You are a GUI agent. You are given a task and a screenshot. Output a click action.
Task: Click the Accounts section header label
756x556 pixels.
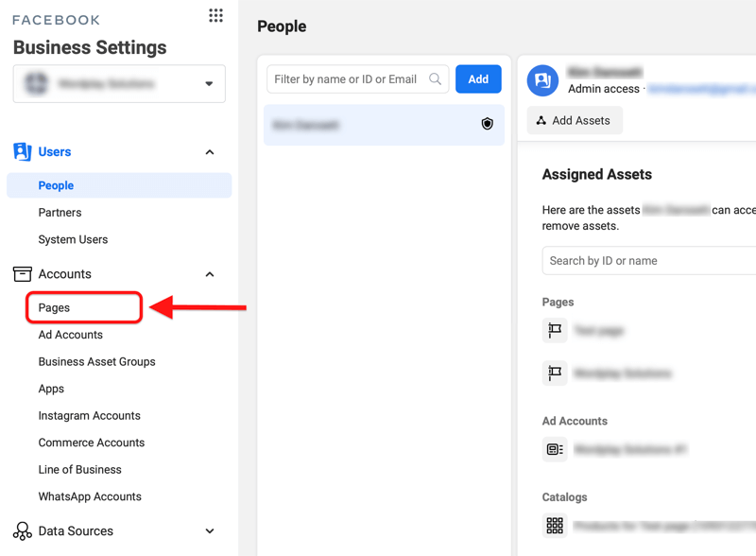point(64,273)
